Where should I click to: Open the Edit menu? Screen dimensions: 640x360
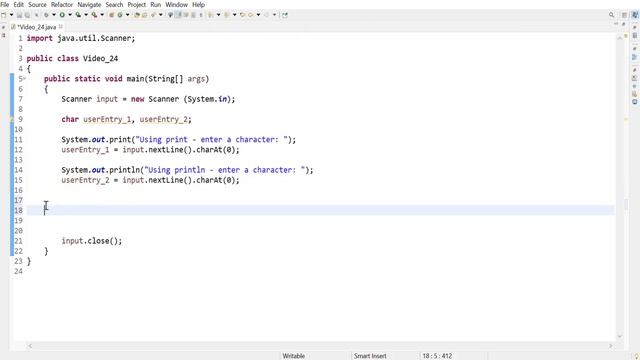tap(18, 4)
